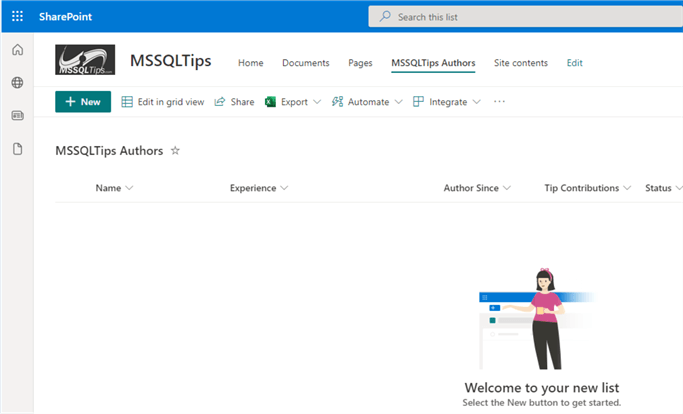This screenshot has width=683, height=414.
Task: Open the Documents navigation tab
Action: [306, 63]
